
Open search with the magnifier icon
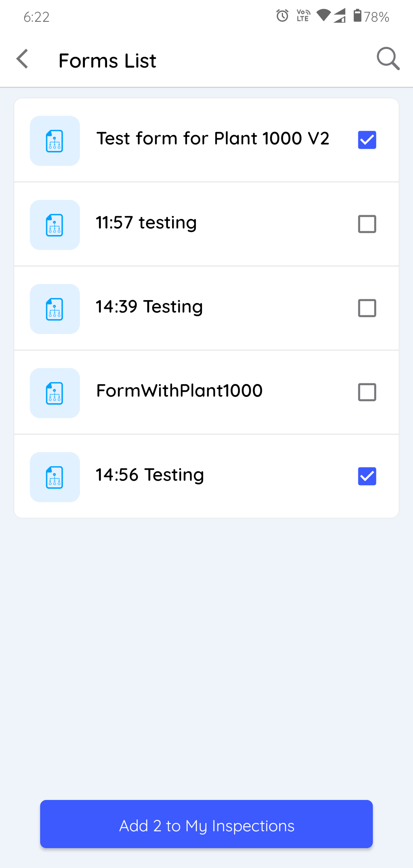click(x=388, y=59)
